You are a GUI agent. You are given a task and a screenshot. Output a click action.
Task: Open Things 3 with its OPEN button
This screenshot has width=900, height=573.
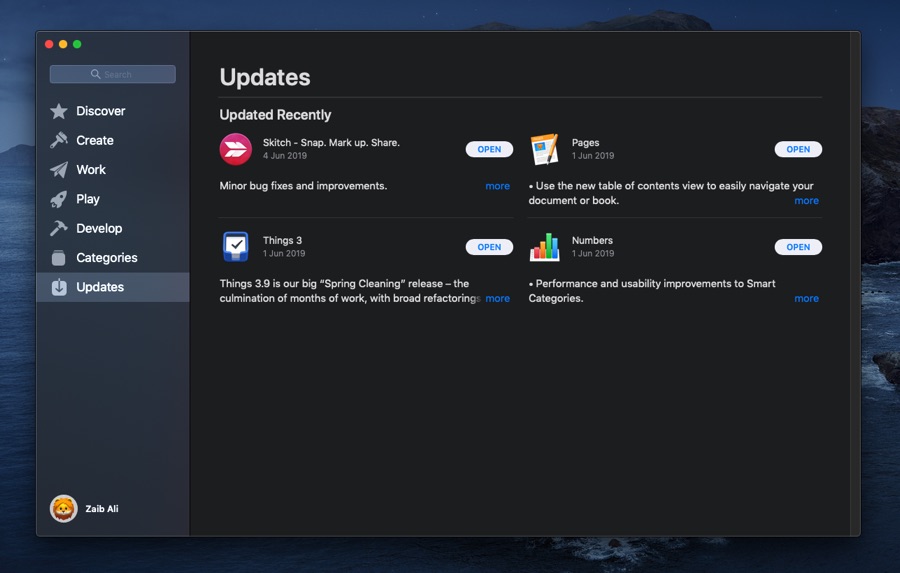pos(489,247)
